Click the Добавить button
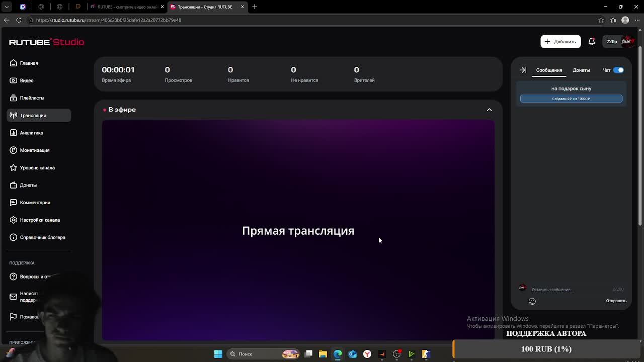 pyautogui.click(x=560, y=42)
